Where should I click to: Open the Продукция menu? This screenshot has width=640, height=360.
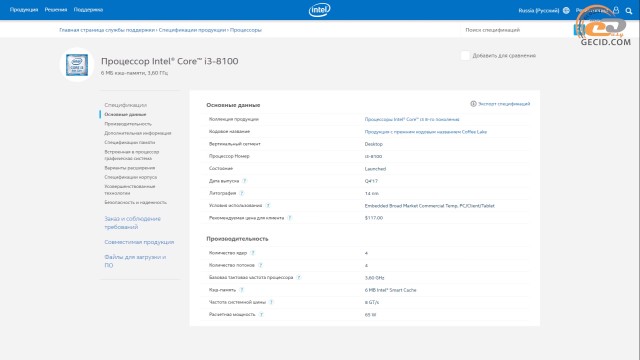(x=24, y=9)
